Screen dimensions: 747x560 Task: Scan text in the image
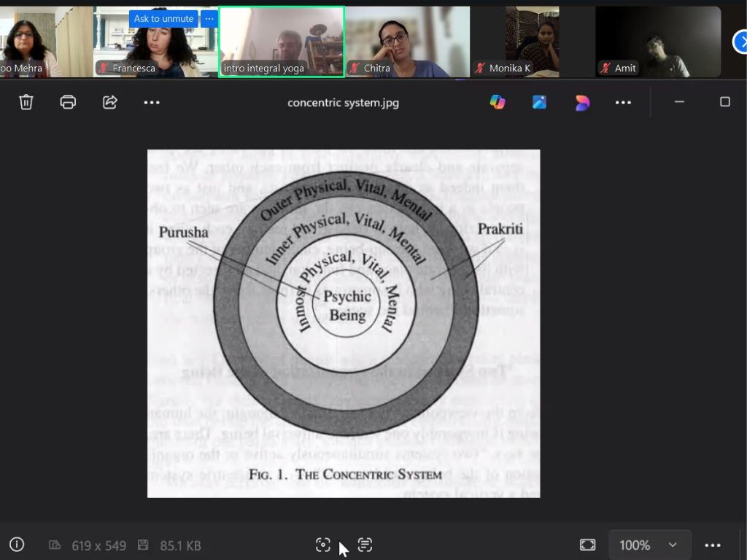[x=365, y=545]
